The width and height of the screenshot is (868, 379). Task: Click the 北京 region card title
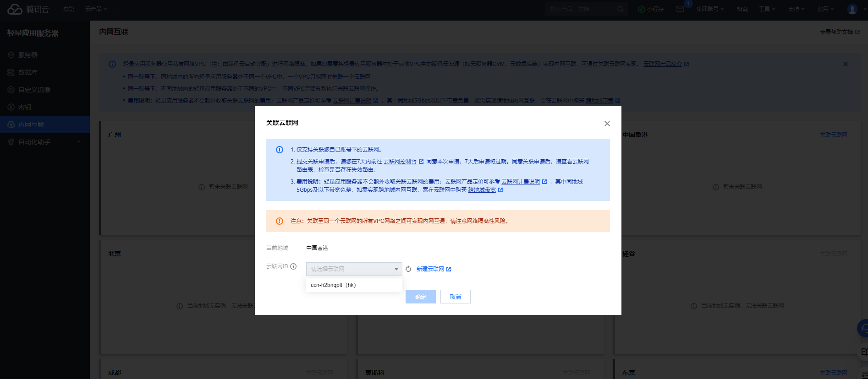pos(115,254)
